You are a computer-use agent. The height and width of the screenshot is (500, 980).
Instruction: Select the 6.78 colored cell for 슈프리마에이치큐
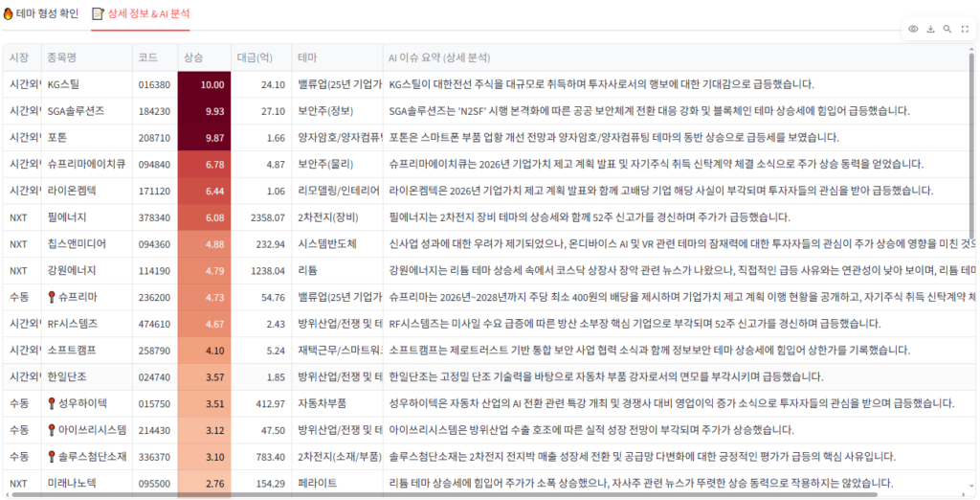tap(204, 164)
